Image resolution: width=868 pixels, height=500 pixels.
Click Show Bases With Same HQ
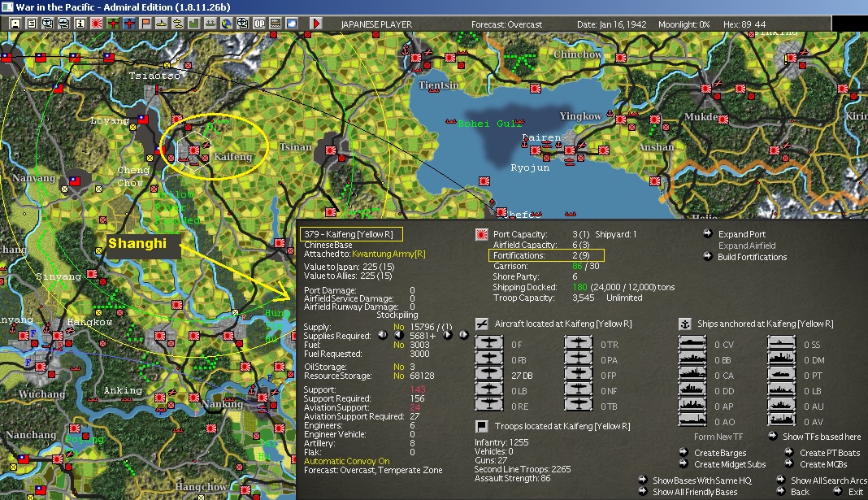pos(702,480)
